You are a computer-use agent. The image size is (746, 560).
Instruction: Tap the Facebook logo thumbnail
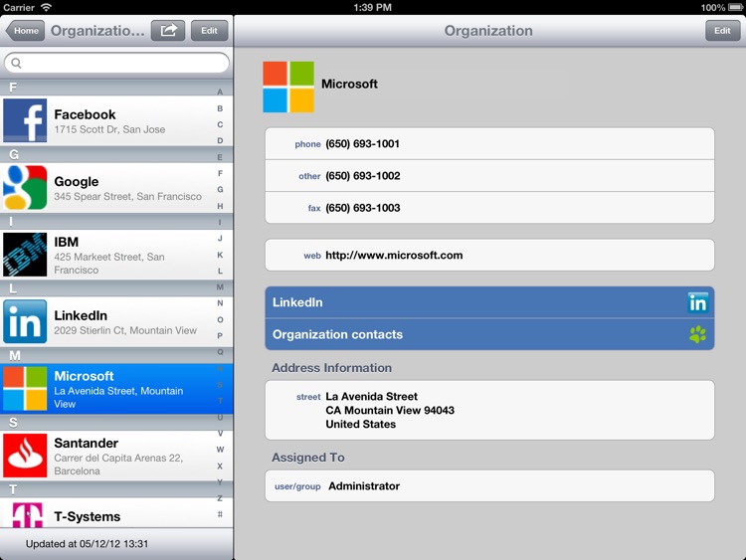click(x=25, y=120)
